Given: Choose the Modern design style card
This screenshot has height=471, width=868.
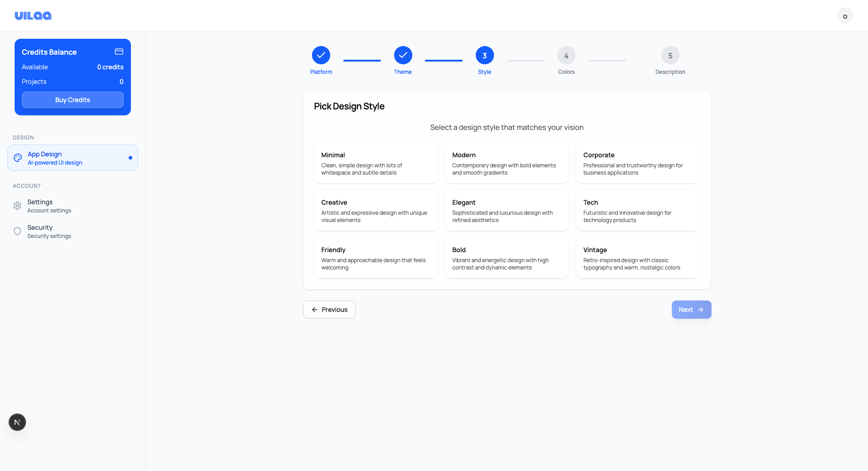Looking at the screenshot, I should click(x=507, y=163).
